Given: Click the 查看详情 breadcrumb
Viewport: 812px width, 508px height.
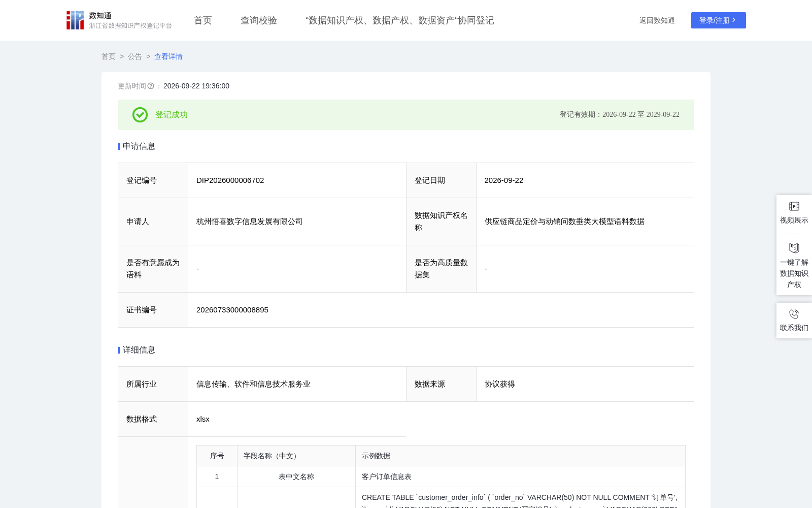Looking at the screenshot, I should click(168, 56).
